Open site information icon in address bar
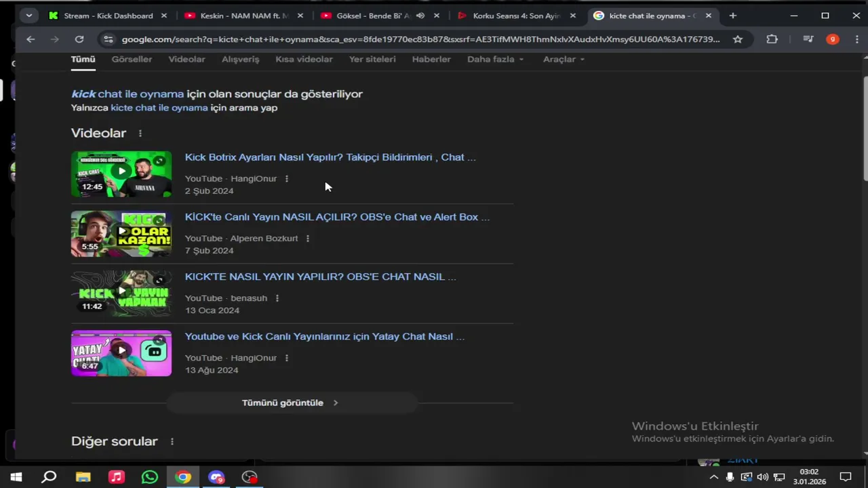The width and height of the screenshot is (868, 488). pyautogui.click(x=107, y=39)
